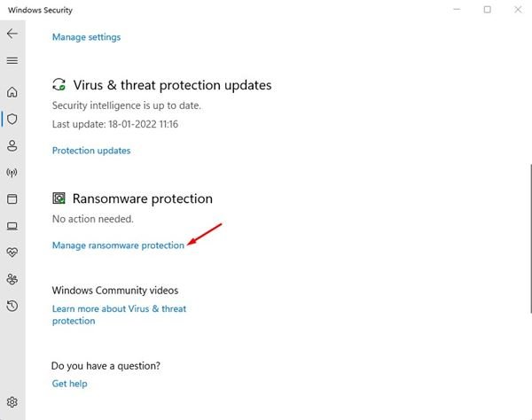Click the Get help link
Screen dimensions: 532x420
[69, 384]
